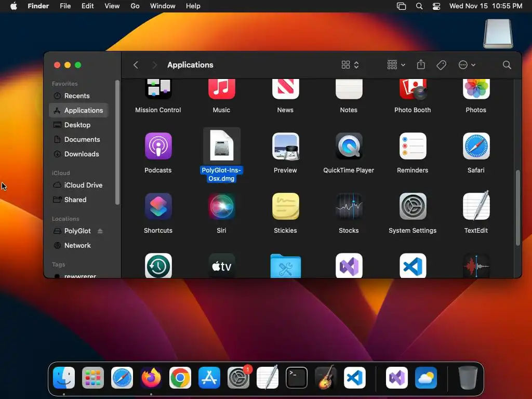Open the icon view switcher dropdown

pos(350,65)
